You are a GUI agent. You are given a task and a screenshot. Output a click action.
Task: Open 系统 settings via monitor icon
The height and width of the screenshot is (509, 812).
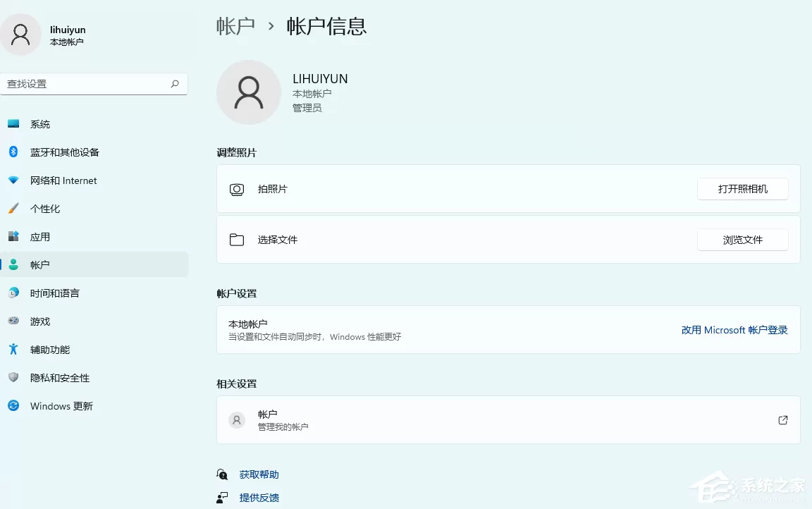click(x=13, y=124)
